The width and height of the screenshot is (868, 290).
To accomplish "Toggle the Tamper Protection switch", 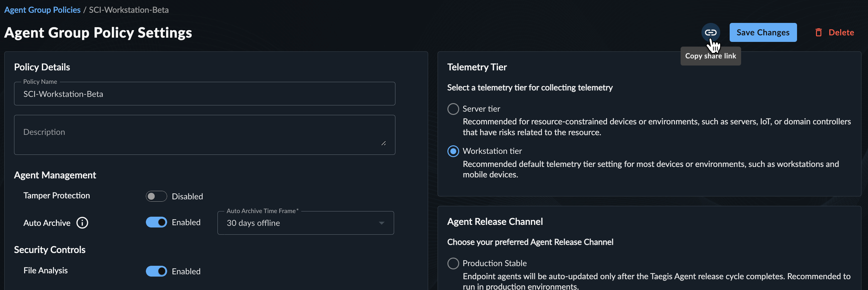I will [x=156, y=196].
